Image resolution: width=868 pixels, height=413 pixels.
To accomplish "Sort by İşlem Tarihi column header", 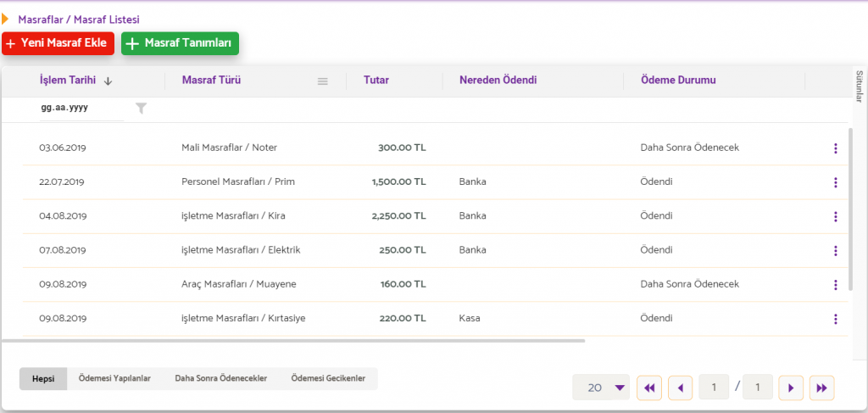I will point(68,81).
